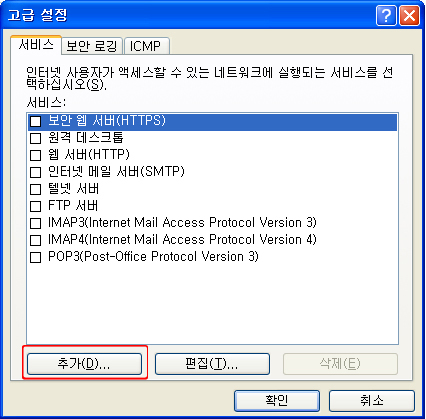Toggle the 웹 서버(HTTP) checkbox
Image resolution: width=426 pixels, height=419 pixels.
tap(35, 155)
